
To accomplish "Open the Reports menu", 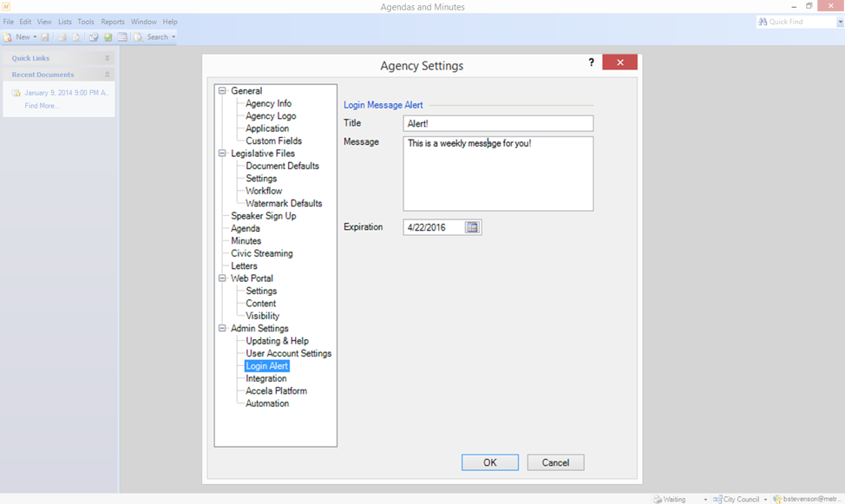I will pos(113,22).
